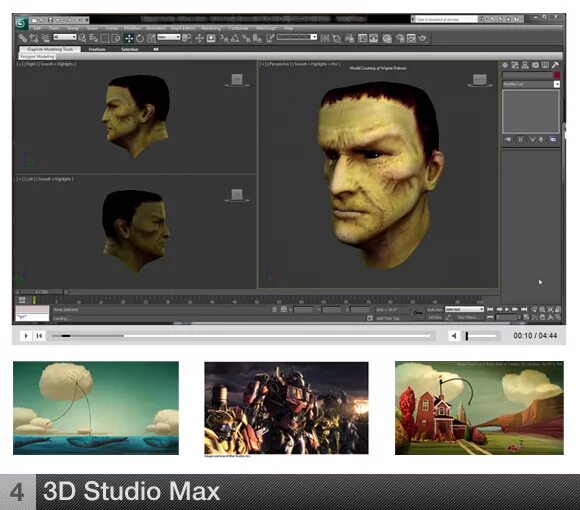Click the Select and Manipulate icon

pyautogui.click(x=199, y=38)
